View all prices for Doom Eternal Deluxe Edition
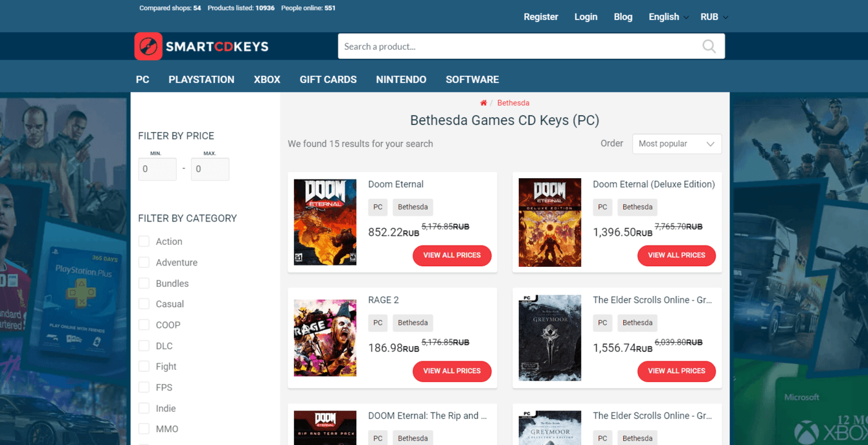This screenshot has width=868, height=445. (x=676, y=255)
